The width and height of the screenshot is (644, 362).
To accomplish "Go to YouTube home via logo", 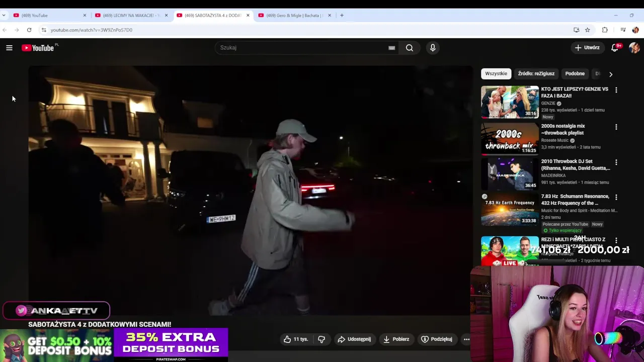I will [38, 48].
